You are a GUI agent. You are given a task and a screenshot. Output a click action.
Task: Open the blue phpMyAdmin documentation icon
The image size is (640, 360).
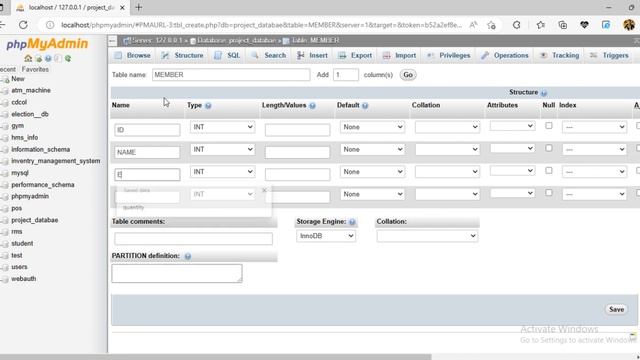point(48,59)
